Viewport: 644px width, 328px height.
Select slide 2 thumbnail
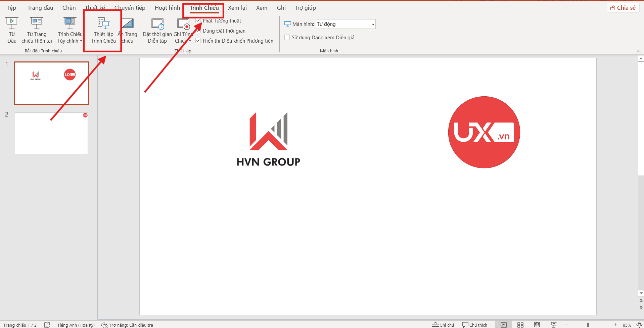[x=51, y=133]
